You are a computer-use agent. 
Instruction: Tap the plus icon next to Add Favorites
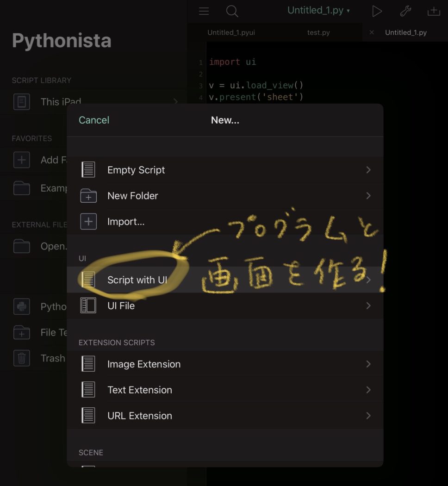click(21, 160)
